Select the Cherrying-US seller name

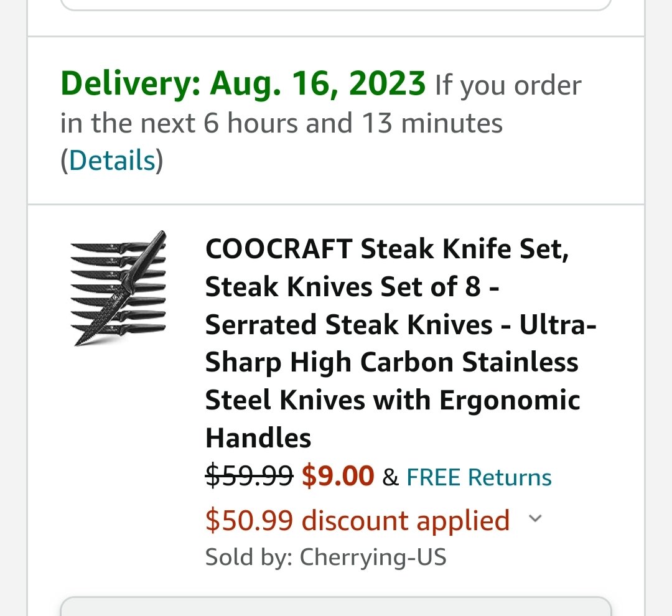coord(373,557)
